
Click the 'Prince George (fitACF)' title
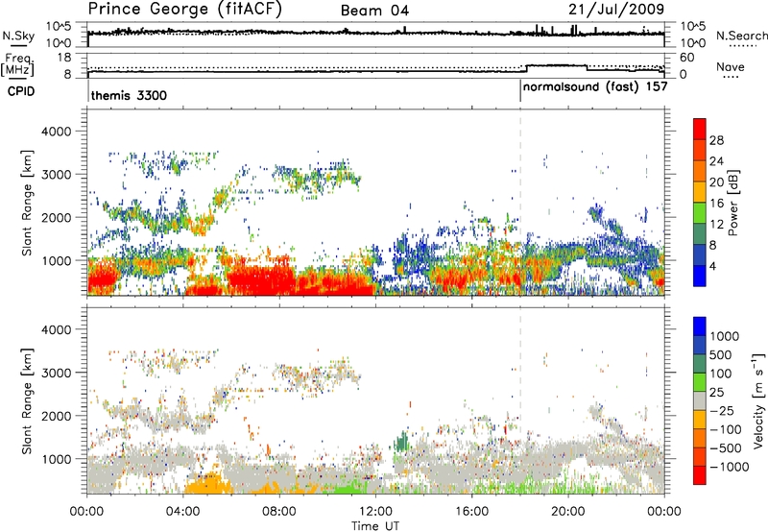(x=184, y=10)
